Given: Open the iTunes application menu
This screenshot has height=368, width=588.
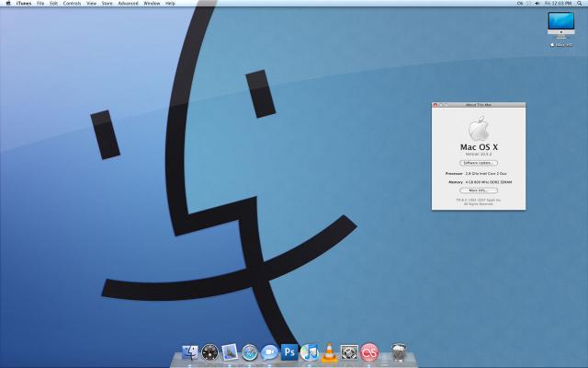Looking at the screenshot, I should 24,4.
